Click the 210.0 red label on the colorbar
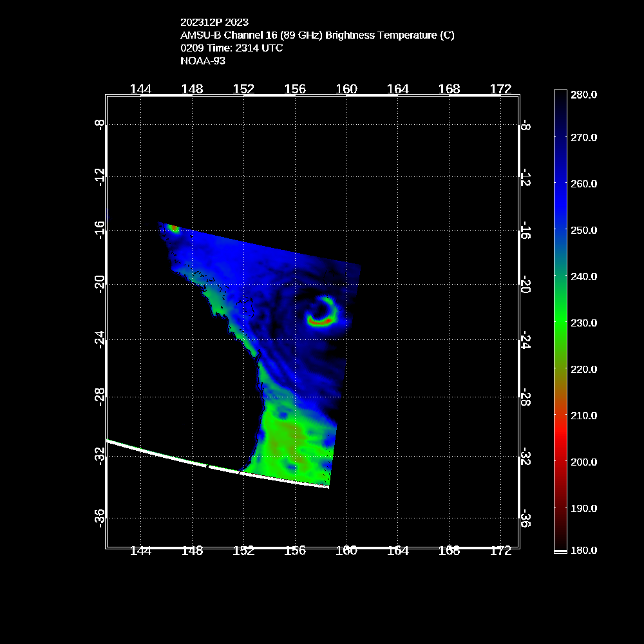This screenshot has width=644, height=644. 584,415
